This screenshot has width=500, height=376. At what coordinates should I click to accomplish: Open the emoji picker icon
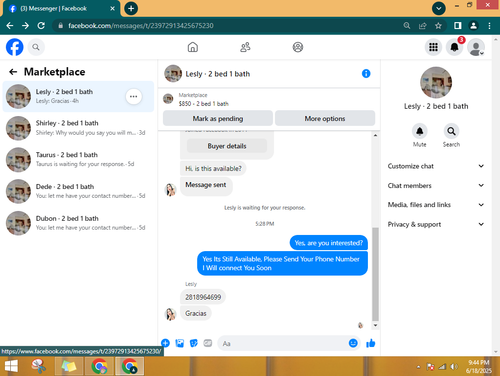[353, 343]
